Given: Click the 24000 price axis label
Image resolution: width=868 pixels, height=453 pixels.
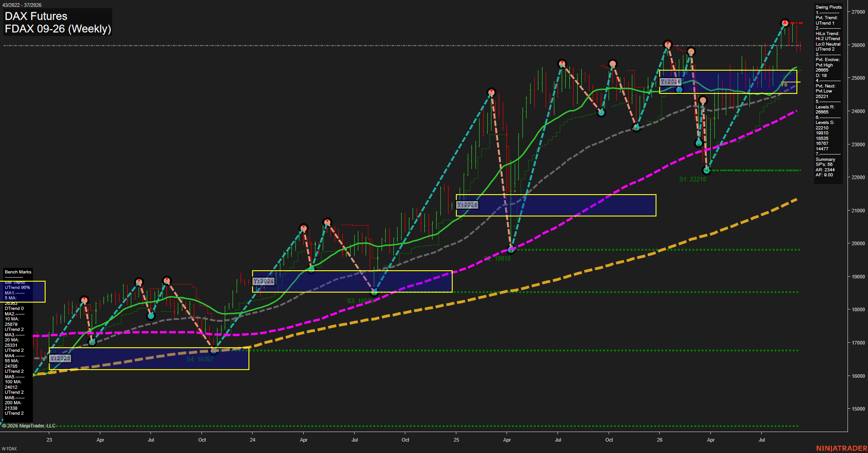Looking at the screenshot, I should pos(858,111).
